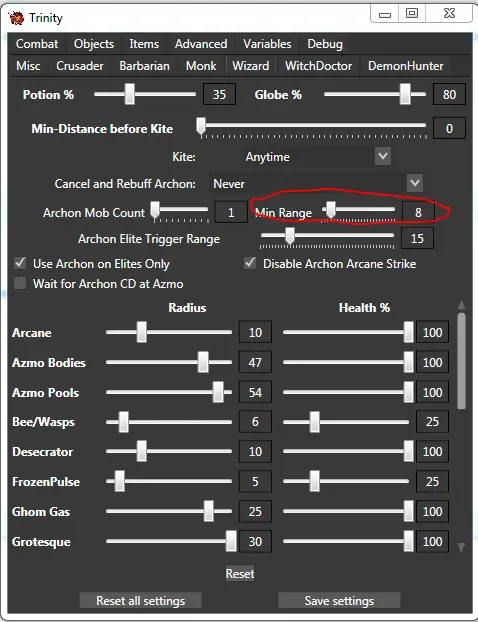Select the Advanced tab

click(x=201, y=44)
